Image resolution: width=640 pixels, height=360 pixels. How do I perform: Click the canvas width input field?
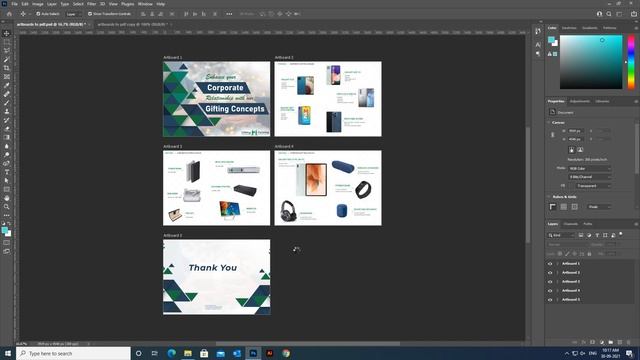coord(576,131)
